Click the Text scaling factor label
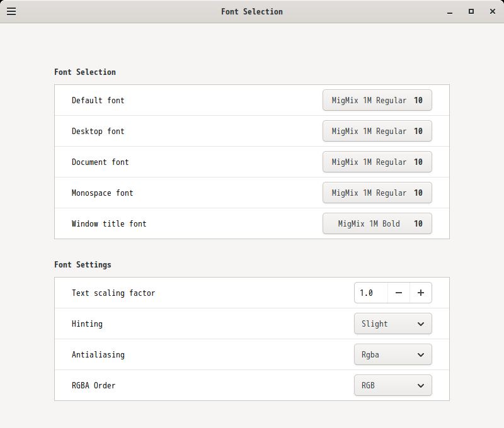504x428 pixels. pyautogui.click(x=113, y=293)
